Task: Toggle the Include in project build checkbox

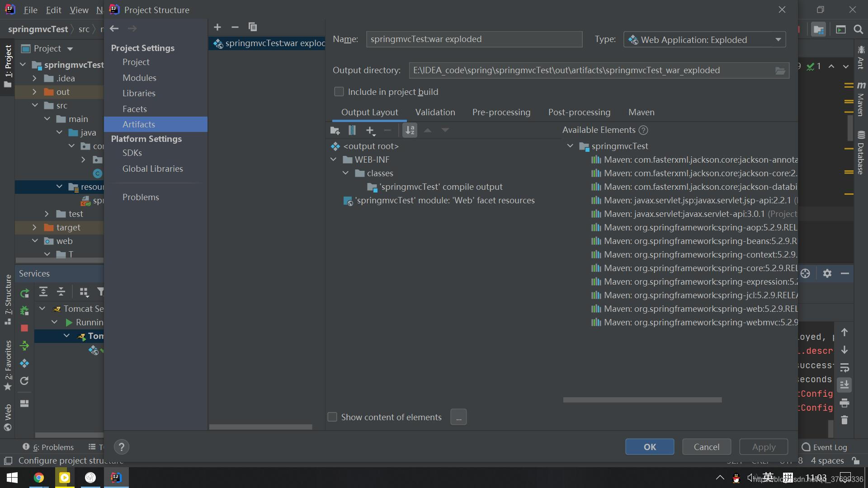Action: click(x=337, y=92)
